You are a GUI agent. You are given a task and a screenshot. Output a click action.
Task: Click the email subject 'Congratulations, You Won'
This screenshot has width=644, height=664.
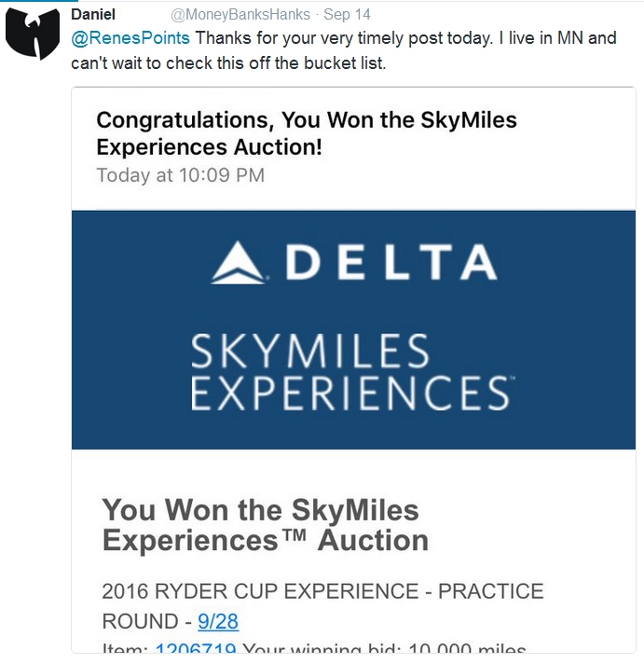click(306, 132)
